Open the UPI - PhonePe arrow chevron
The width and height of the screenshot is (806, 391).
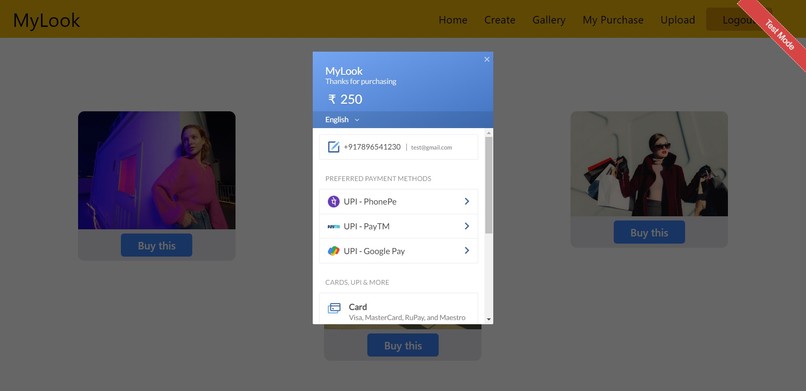467,201
